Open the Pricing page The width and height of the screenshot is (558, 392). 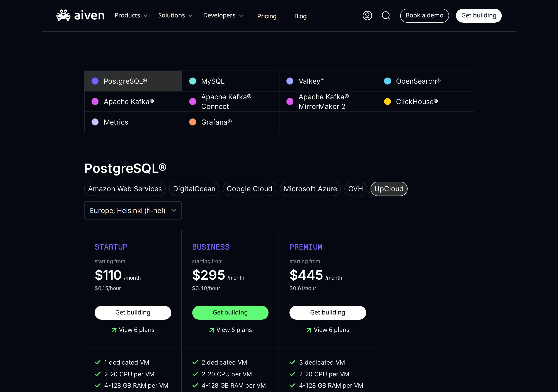pyautogui.click(x=267, y=16)
